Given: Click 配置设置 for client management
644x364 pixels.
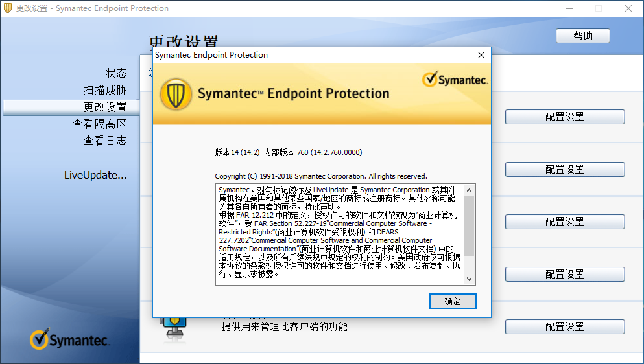Looking at the screenshot, I should 565,326.
